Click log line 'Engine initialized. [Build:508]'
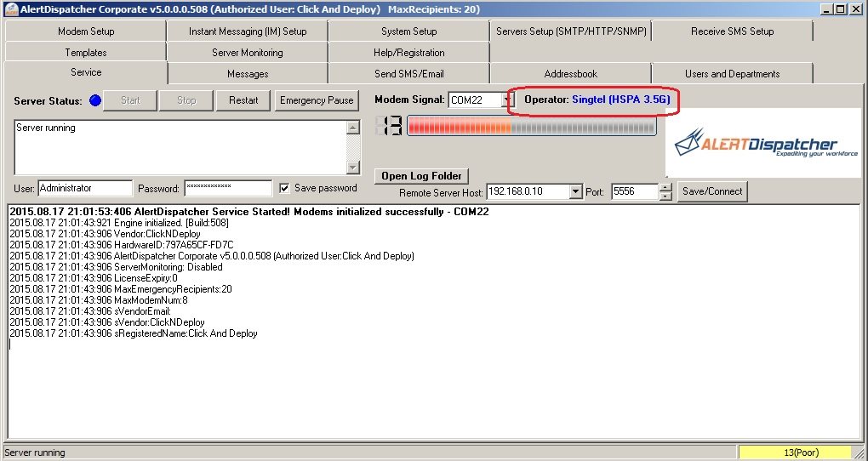 119,223
